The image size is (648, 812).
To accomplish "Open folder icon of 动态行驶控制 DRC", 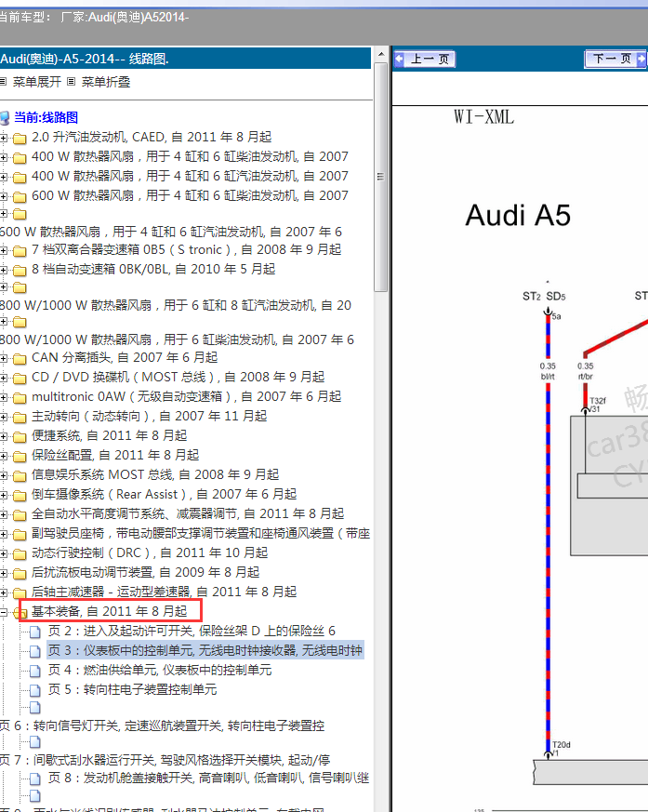I will (20, 554).
